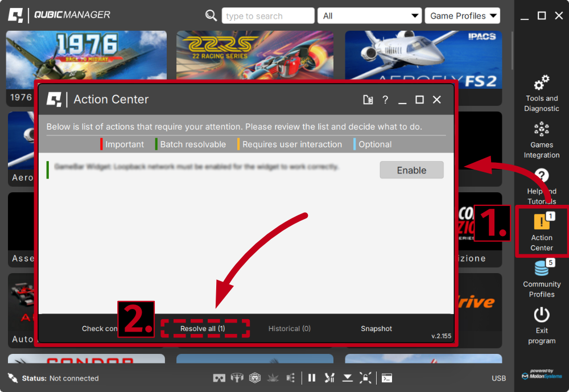Screen dimensions: 569x392
Task: Open the Snapshot tab
Action: pos(376,328)
